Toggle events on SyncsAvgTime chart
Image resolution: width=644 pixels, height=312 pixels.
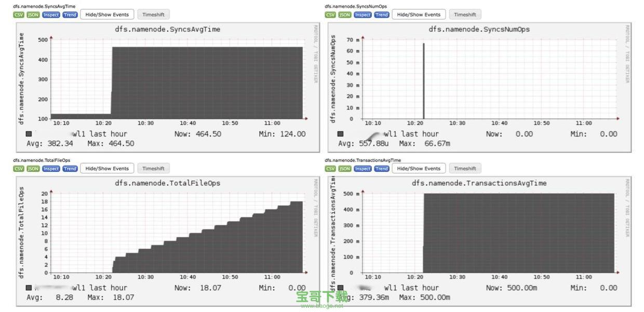pyautogui.click(x=107, y=15)
